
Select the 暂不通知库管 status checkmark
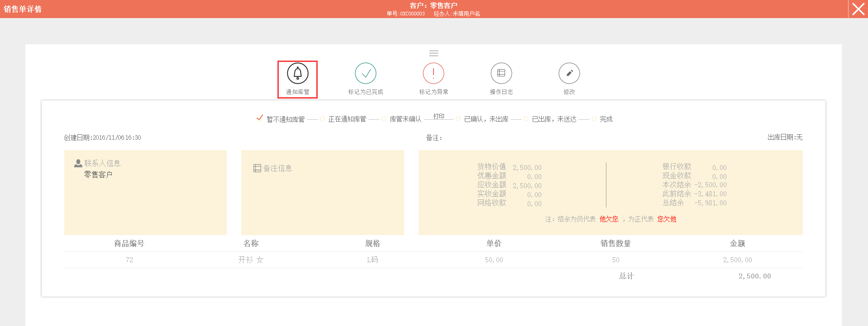(x=260, y=118)
